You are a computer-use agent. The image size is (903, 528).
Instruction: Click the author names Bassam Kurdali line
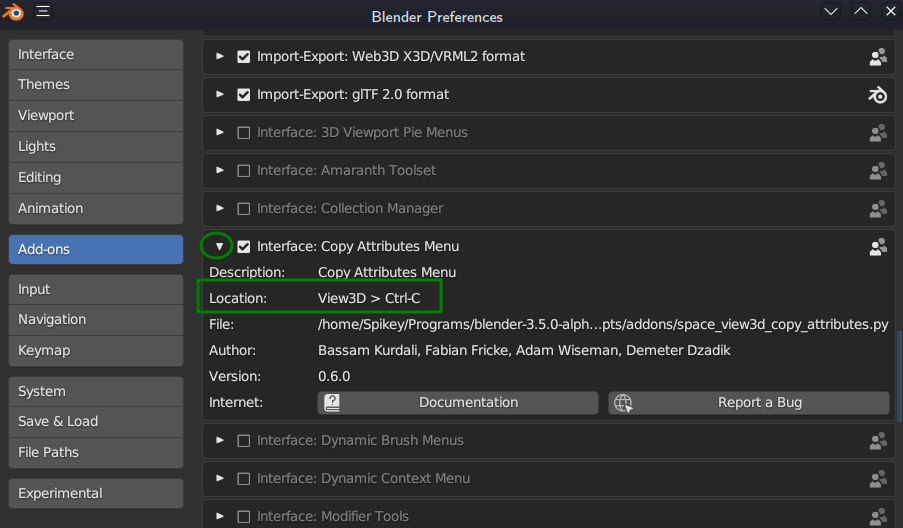tap(524, 351)
